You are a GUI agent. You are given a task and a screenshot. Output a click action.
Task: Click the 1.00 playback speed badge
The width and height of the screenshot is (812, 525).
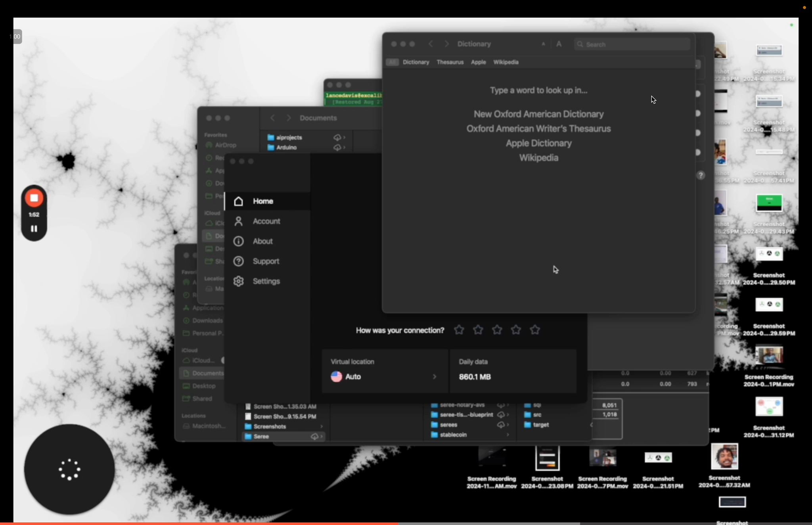15,36
